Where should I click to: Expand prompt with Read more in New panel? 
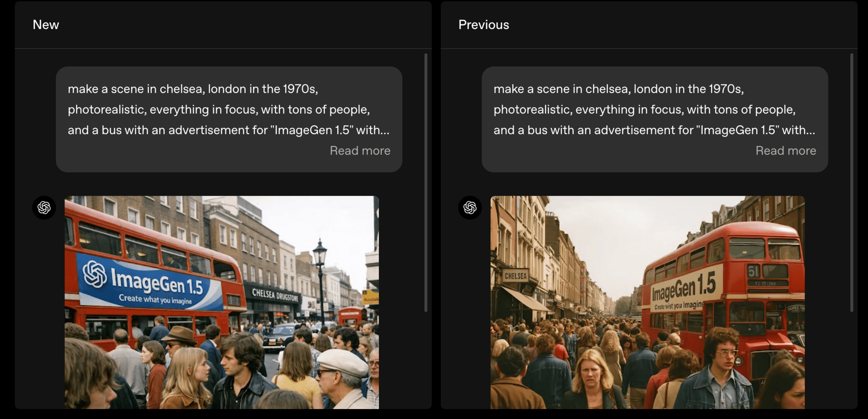coord(360,151)
